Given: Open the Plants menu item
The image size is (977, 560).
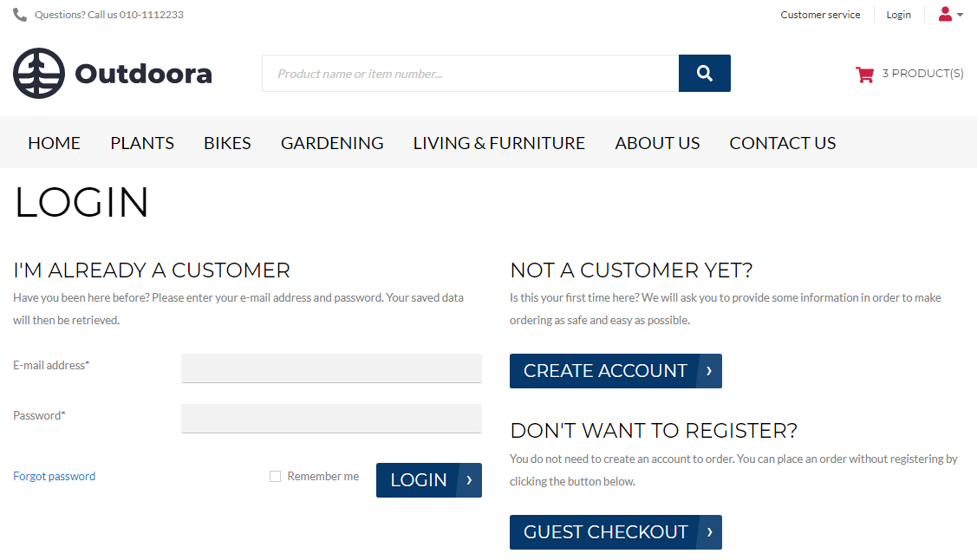Looking at the screenshot, I should click(142, 143).
